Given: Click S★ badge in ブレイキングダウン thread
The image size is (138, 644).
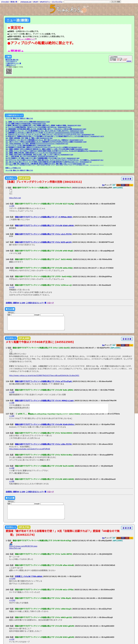Looking at the screenshot, I should coord(131,185).
